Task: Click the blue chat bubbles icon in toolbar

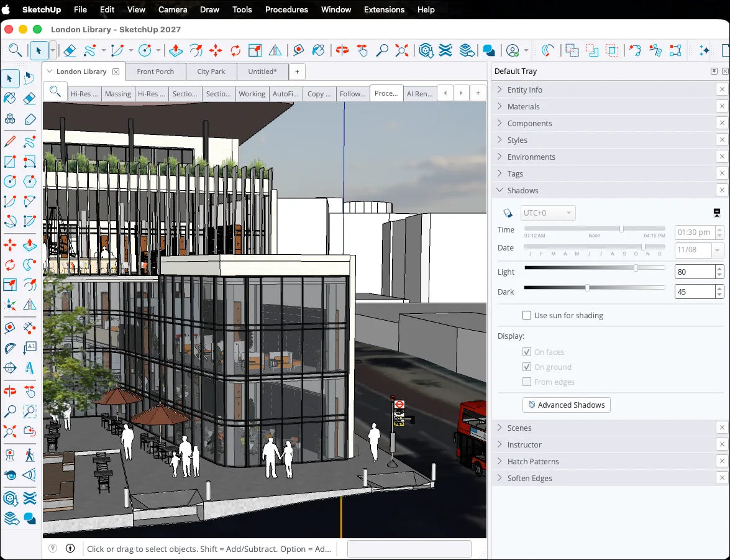Action: (x=488, y=50)
